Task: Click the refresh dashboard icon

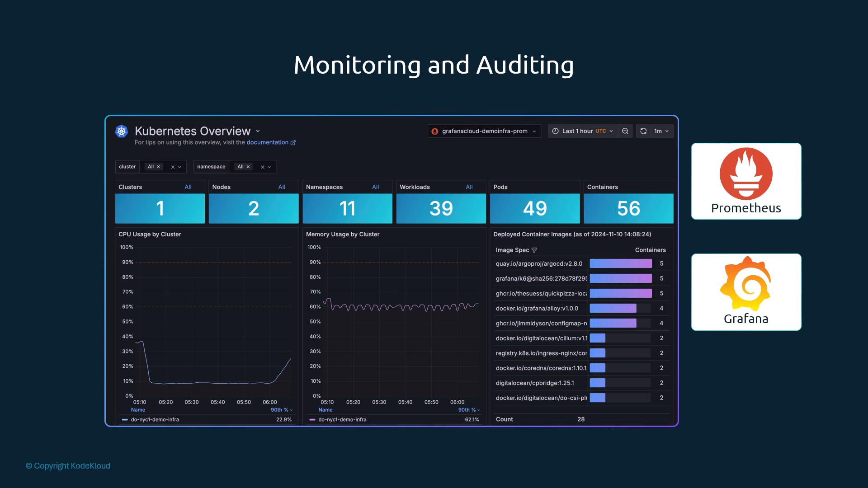Action: [x=643, y=131]
